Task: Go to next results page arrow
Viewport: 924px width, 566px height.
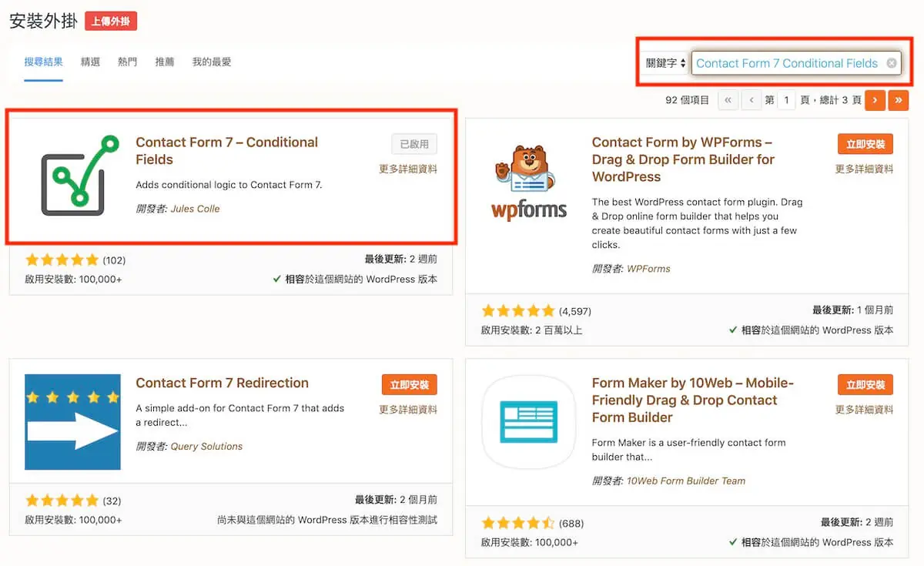Action: tap(875, 100)
